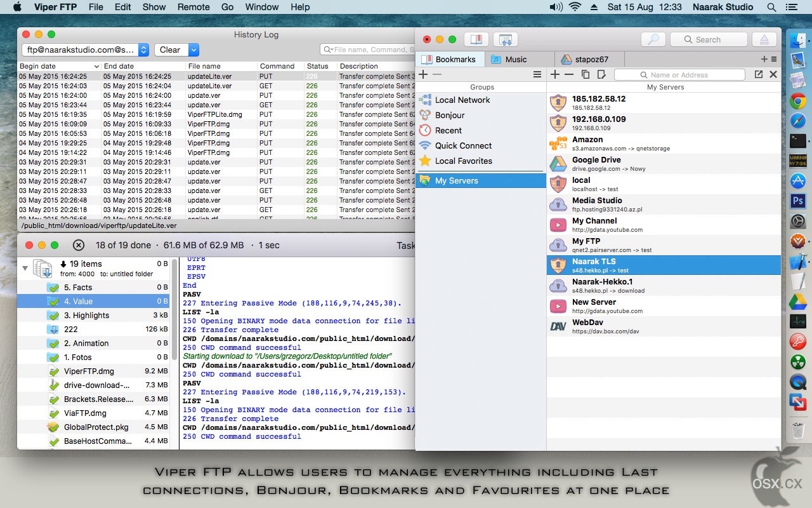Remove selected server with minus icon
This screenshot has height=508, width=812.
(569, 74)
